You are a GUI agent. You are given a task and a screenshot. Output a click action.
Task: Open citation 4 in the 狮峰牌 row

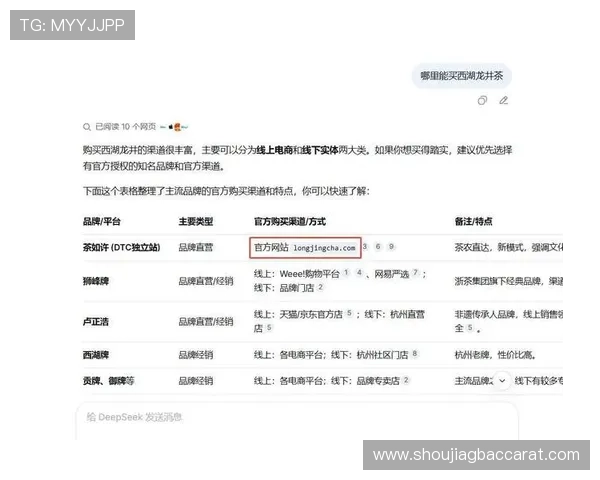(x=359, y=273)
